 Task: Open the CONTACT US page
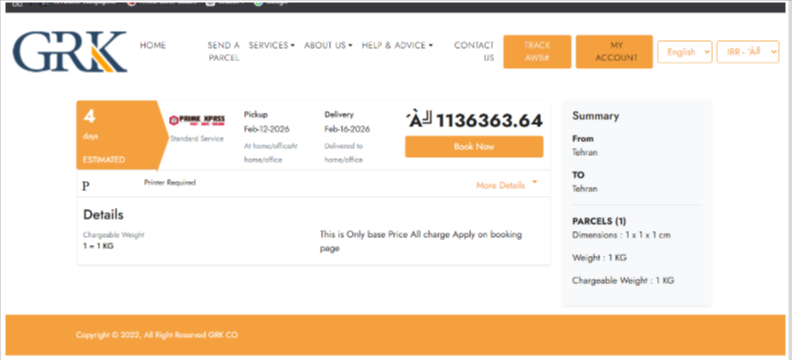[474, 52]
